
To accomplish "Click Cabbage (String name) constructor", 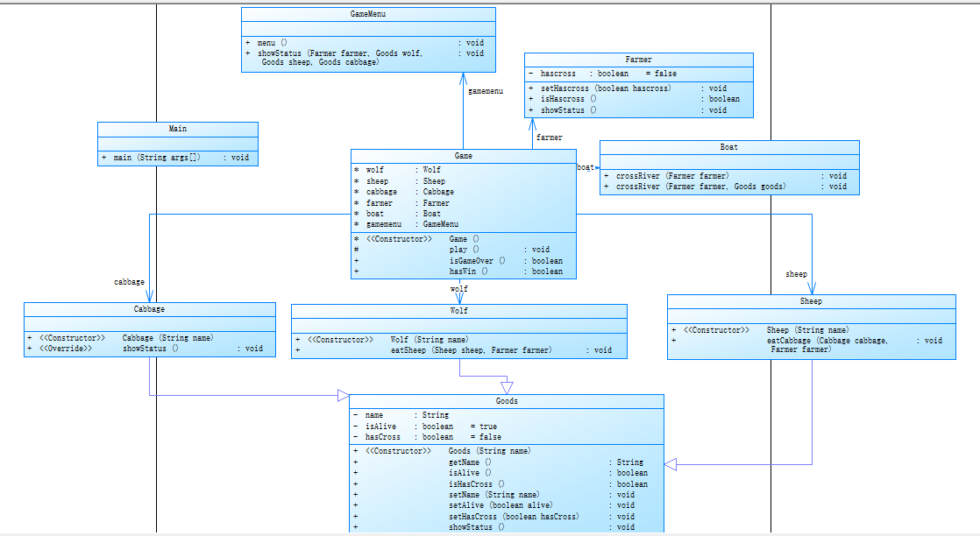I will coord(121,338).
